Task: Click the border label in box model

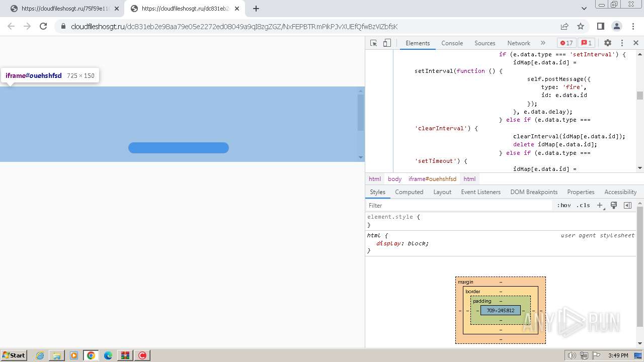Action: click(x=473, y=292)
